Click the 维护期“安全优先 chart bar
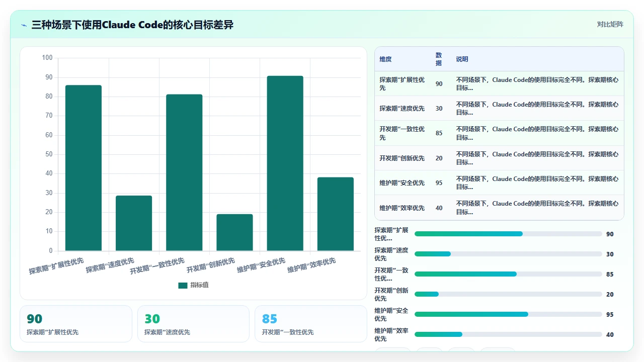 [x=285, y=163]
